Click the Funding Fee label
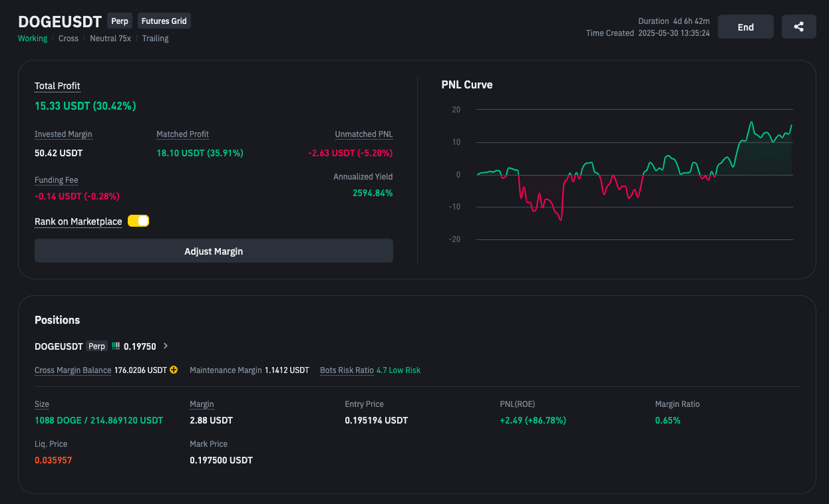 tap(56, 180)
